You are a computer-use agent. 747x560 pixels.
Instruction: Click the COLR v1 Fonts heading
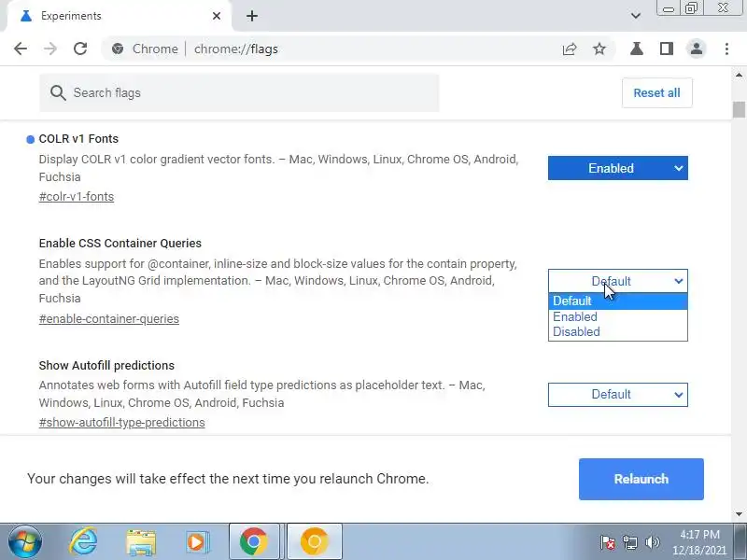(78, 139)
